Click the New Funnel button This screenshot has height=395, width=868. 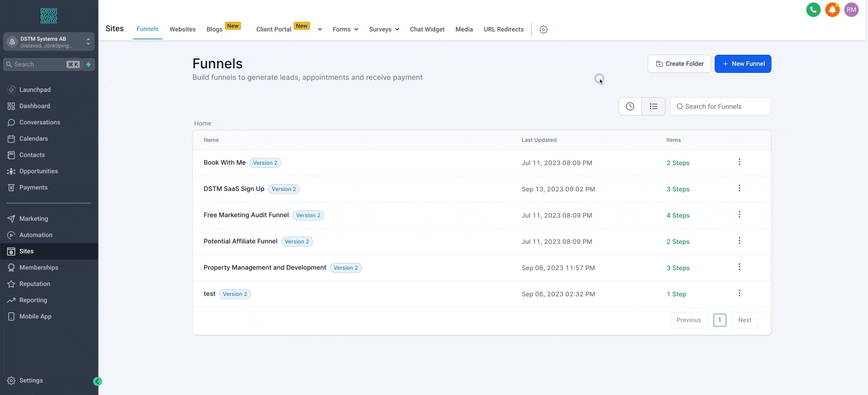743,64
